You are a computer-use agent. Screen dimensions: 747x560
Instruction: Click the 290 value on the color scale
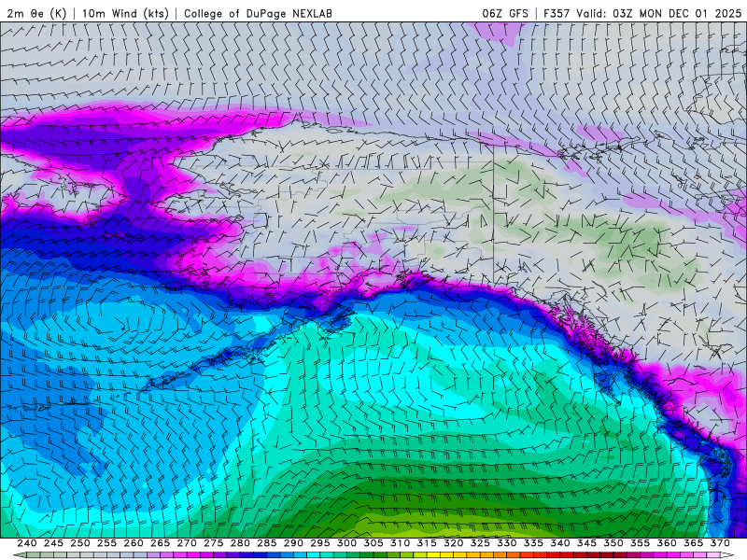coord(293,543)
